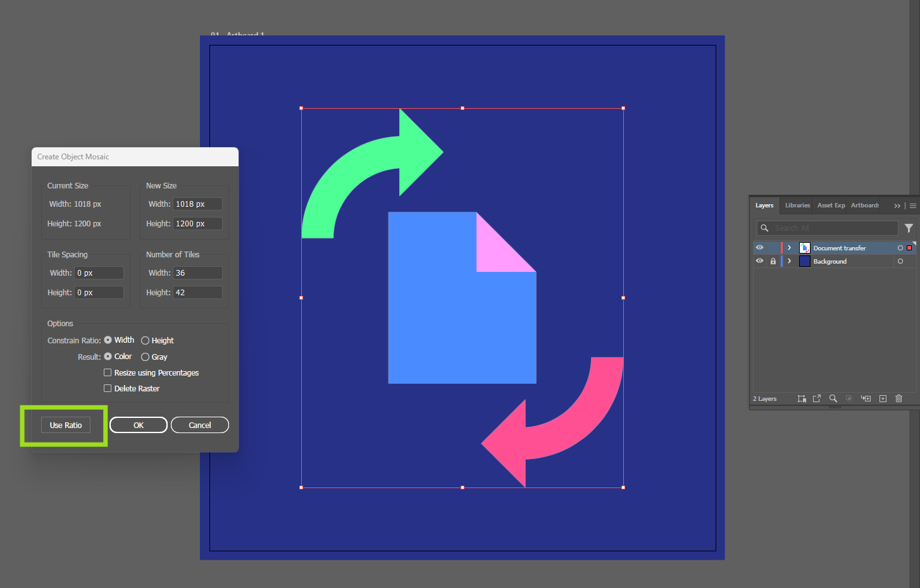This screenshot has height=588, width=920.
Task: Click the double-chevron to reveal hidden panel tabs
Action: tap(897, 205)
